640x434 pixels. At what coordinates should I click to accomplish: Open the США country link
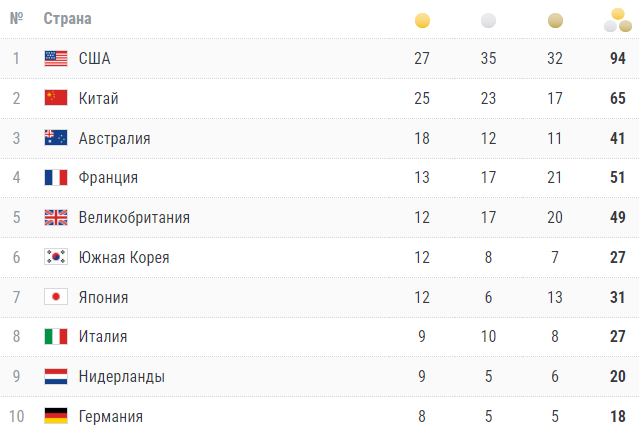coord(94,58)
